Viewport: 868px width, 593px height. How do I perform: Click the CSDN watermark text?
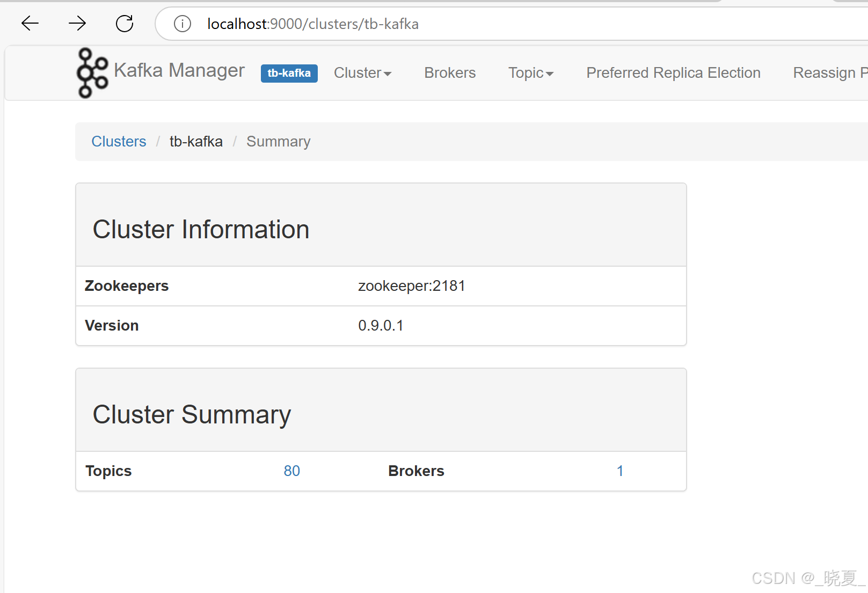pos(804,578)
